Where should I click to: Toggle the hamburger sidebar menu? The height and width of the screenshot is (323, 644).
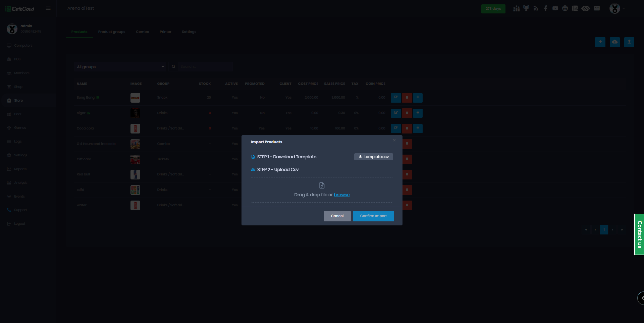point(48,8)
